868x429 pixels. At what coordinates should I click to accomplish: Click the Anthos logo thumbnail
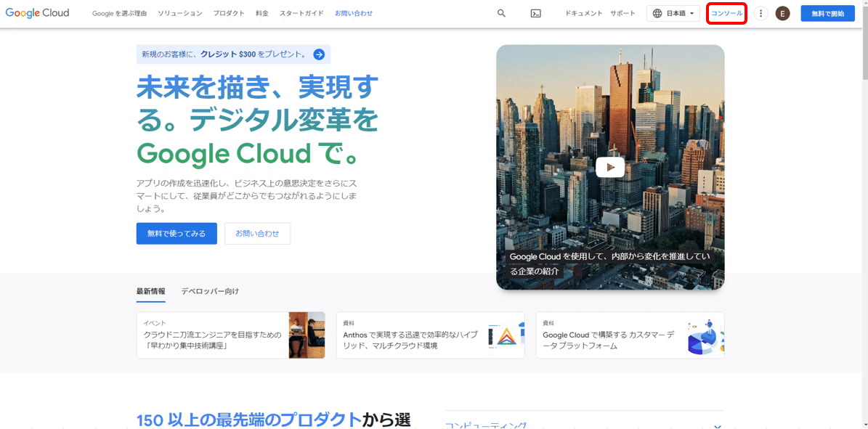(506, 335)
